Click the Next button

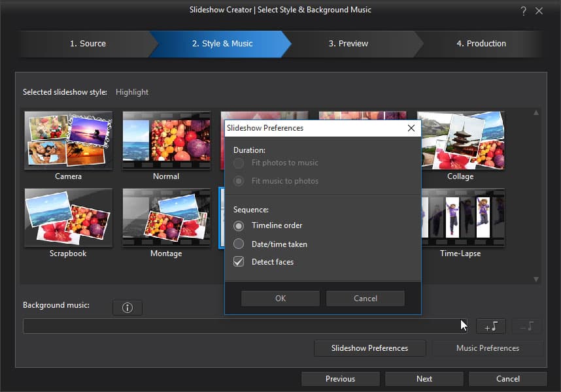424,379
